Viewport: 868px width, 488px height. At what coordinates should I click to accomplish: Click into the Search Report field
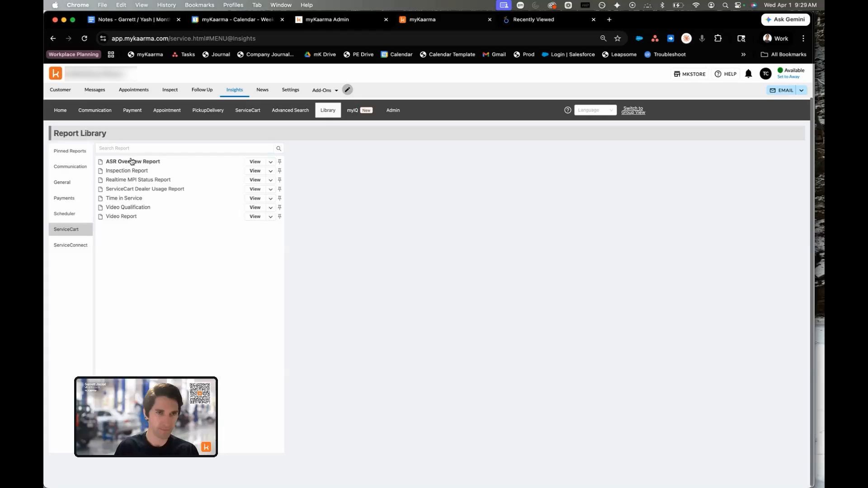click(185, 148)
